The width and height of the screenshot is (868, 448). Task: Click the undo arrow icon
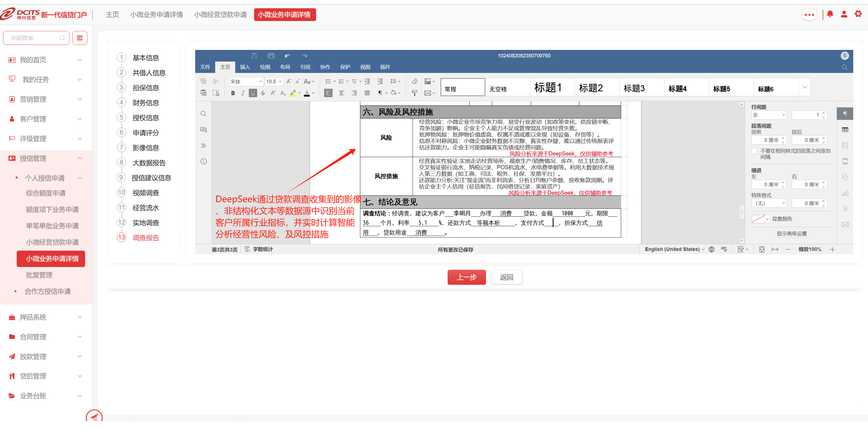tap(288, 55)
